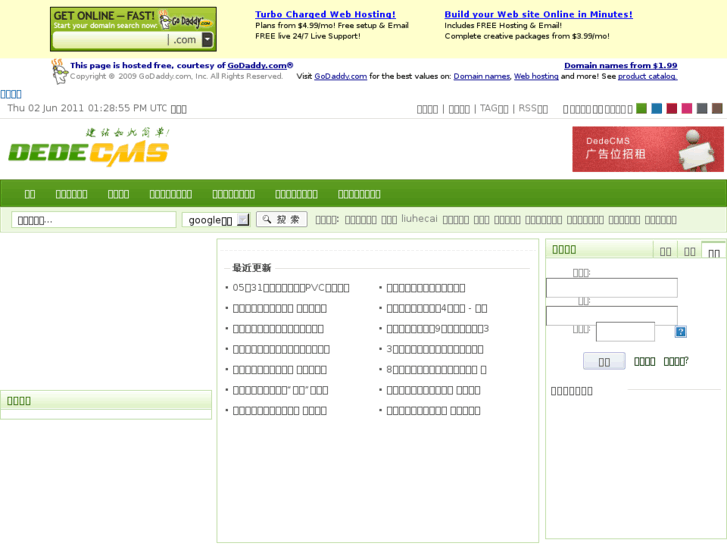Select the dark red theme color swatch
Image resolution: width=727 pixels, height=545 pixels.
coord(672,109)
